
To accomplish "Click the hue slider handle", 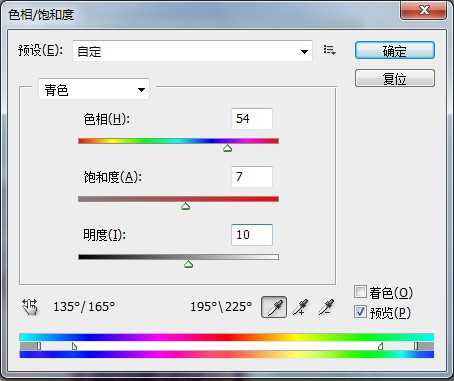I will point(227,148).
